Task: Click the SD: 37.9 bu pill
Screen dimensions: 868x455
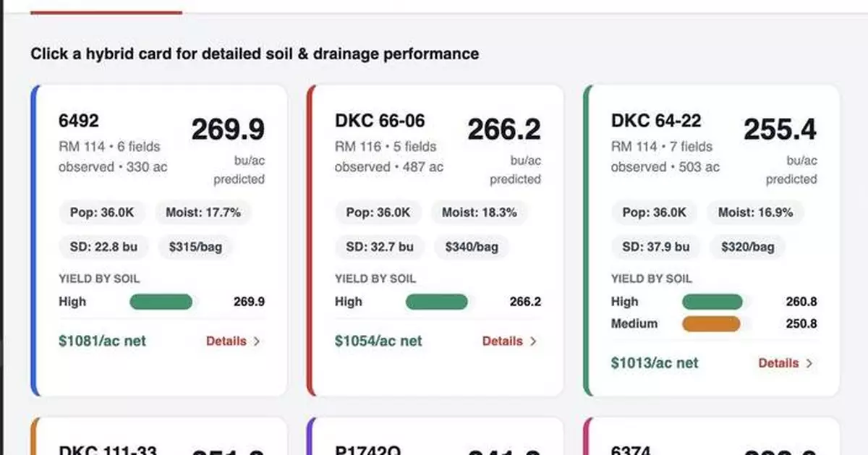Action: (x=655, y=247)
